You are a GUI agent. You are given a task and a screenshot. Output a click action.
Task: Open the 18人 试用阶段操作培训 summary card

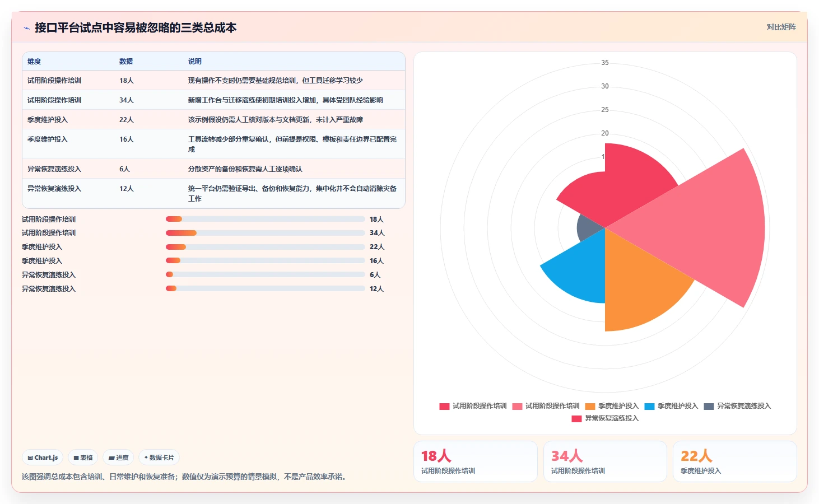476,461
